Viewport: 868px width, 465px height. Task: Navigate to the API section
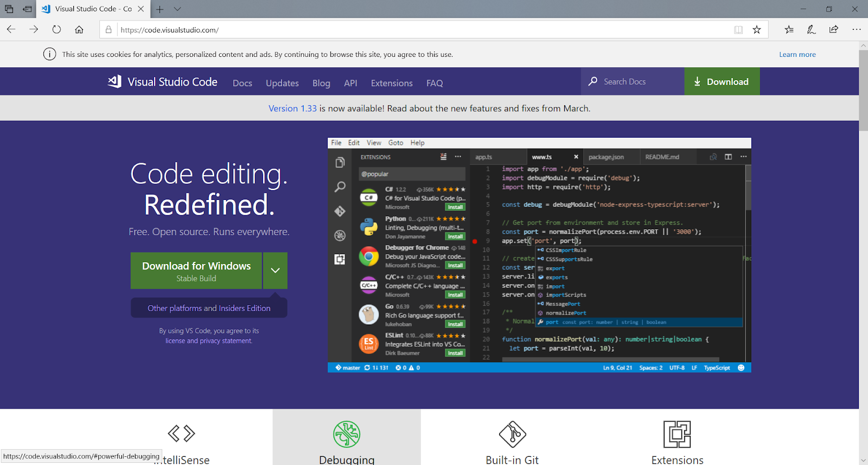click(x=350, y=83)
